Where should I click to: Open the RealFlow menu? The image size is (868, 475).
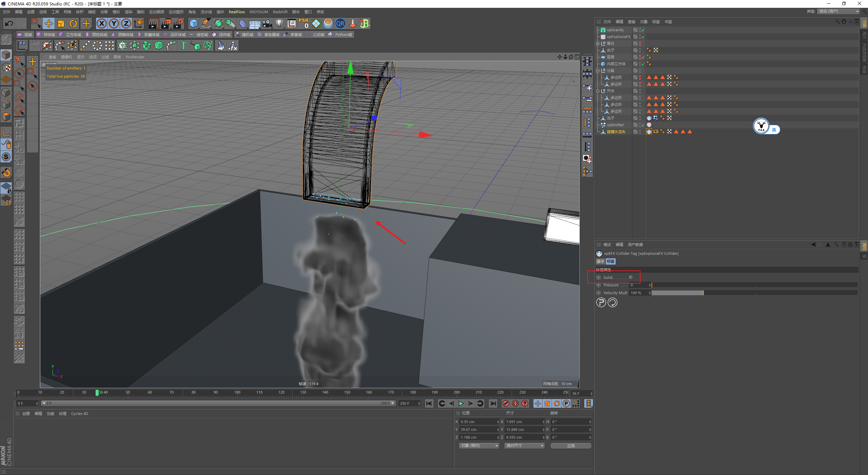pos(237,12)
